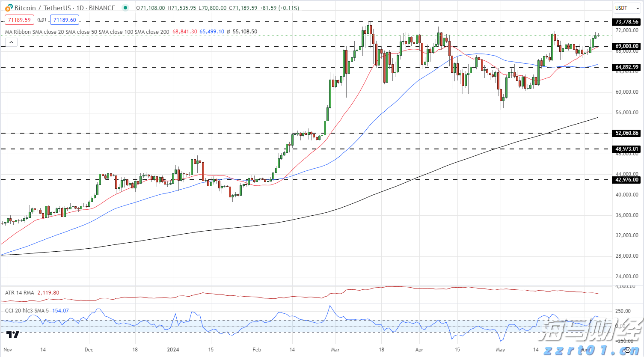The height and width of the screenshot is (357, 644).
Task: Click the TradingView logo in the corner
Action: pyautogui.click(x=13, y=335)
